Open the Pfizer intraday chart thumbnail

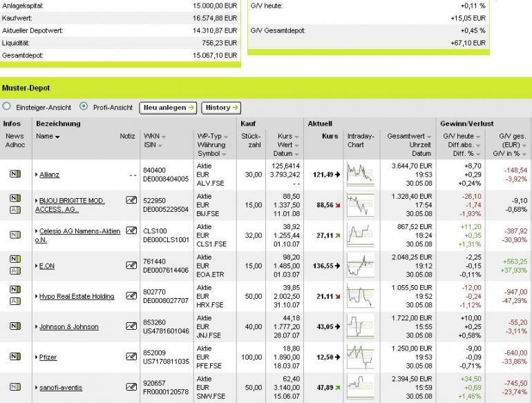pos(361,357)
